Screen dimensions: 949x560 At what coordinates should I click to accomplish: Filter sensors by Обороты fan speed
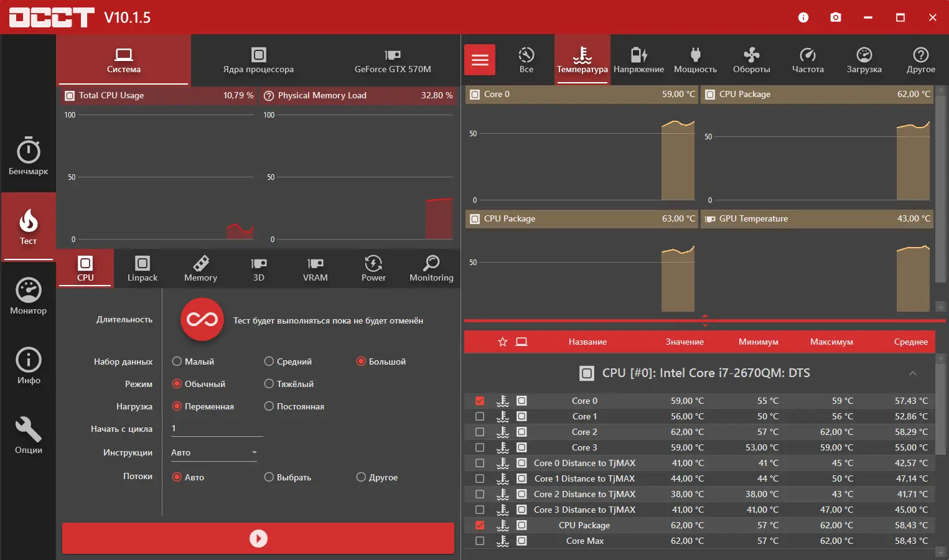pos(751,60)
